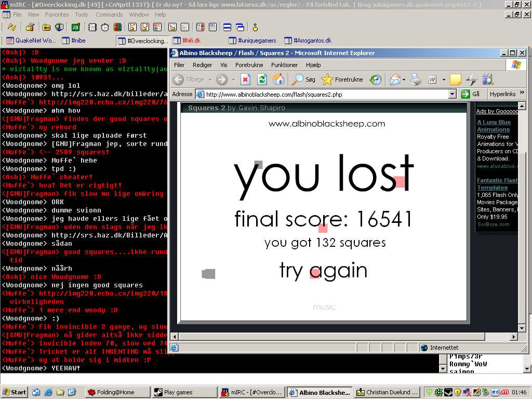Open the mIRC address book icon
Screen dimensions: 532x399
(x=92, y=27)
